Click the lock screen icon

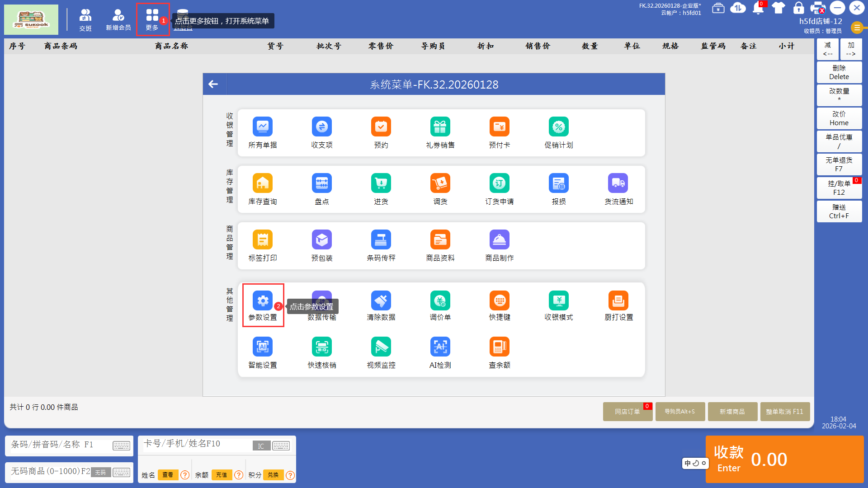pyautogui.click(x=798, y=8)
